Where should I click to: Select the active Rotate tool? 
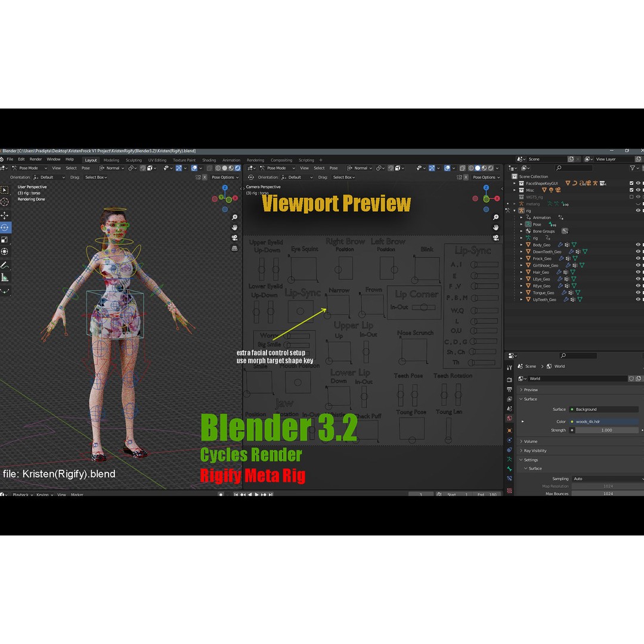pos(5,227)
